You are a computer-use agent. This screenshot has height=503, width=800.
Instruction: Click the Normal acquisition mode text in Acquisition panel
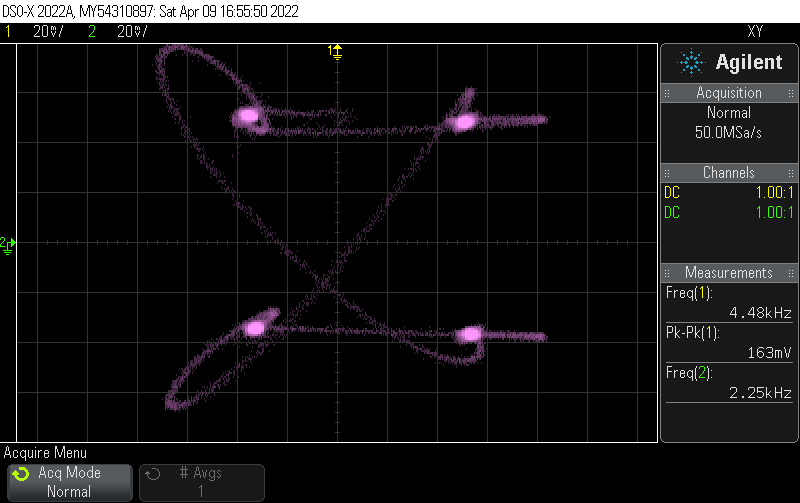729,113
